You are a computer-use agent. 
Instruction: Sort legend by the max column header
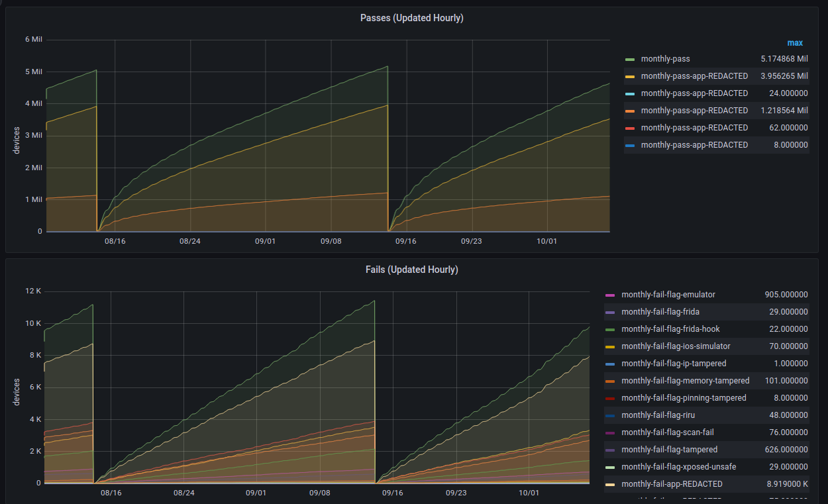pyautogui.click(x=795, y=42)
